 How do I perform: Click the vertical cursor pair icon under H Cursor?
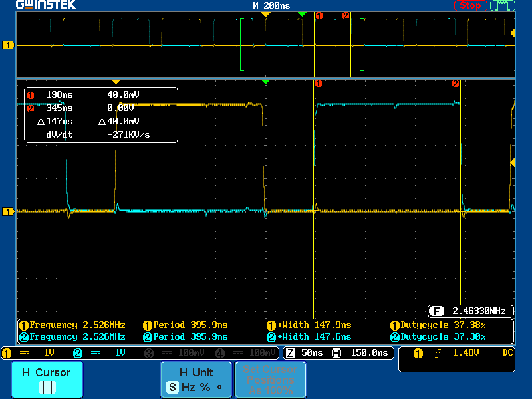47,388
